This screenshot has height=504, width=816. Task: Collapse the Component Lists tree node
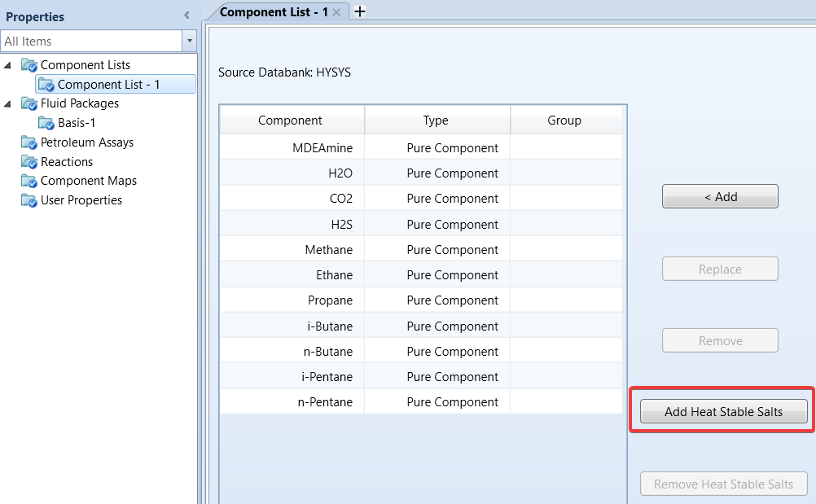[8, 65]
